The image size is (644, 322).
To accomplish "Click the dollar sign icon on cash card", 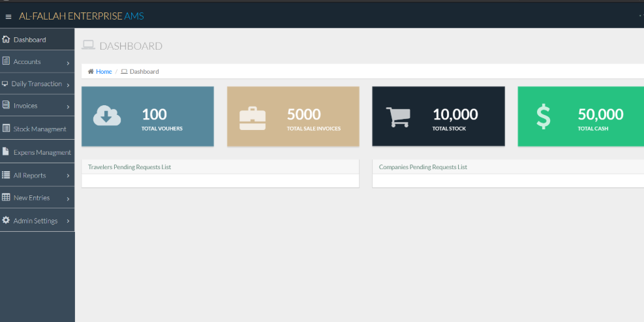I will 543,117.
